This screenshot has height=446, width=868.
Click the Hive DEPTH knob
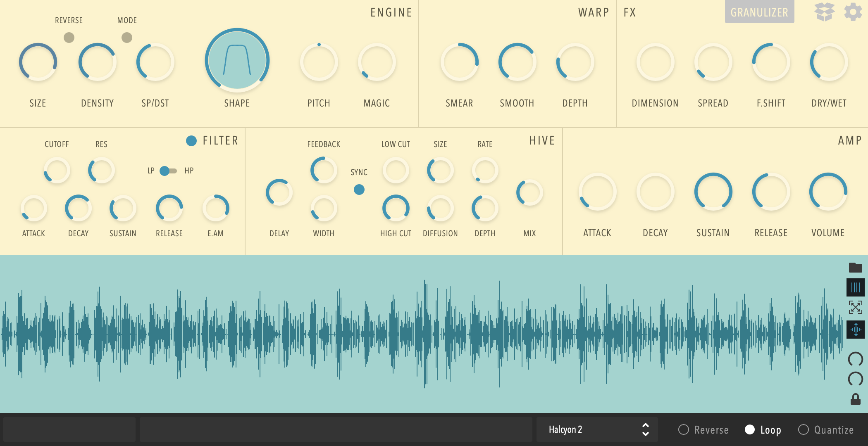(x=485, y=208)
